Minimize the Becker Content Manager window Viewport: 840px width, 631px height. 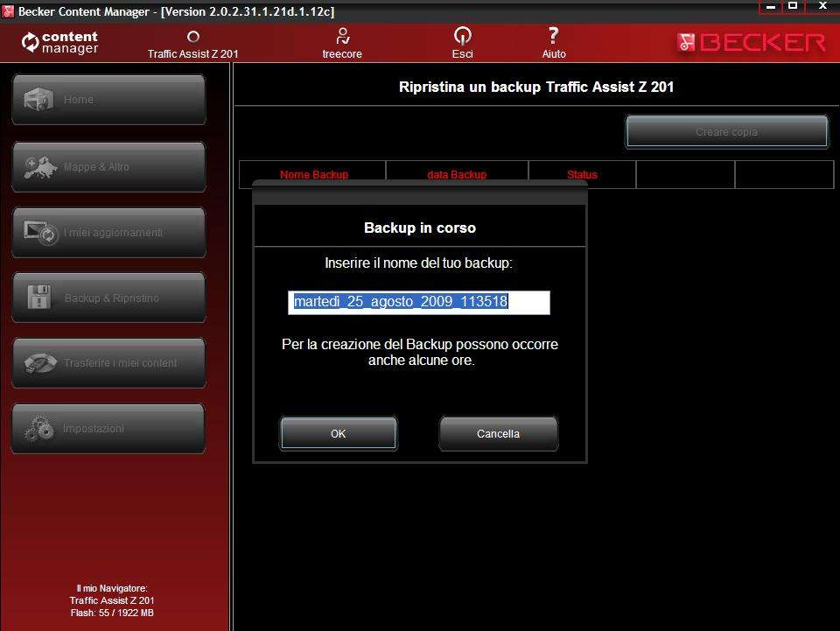(771, 6)
